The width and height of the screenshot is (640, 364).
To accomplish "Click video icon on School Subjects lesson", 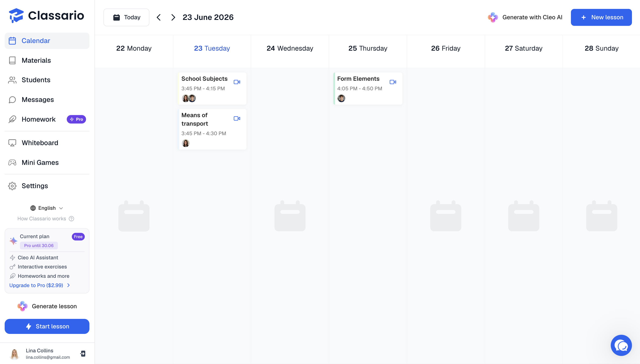I will tap(237, 82).
